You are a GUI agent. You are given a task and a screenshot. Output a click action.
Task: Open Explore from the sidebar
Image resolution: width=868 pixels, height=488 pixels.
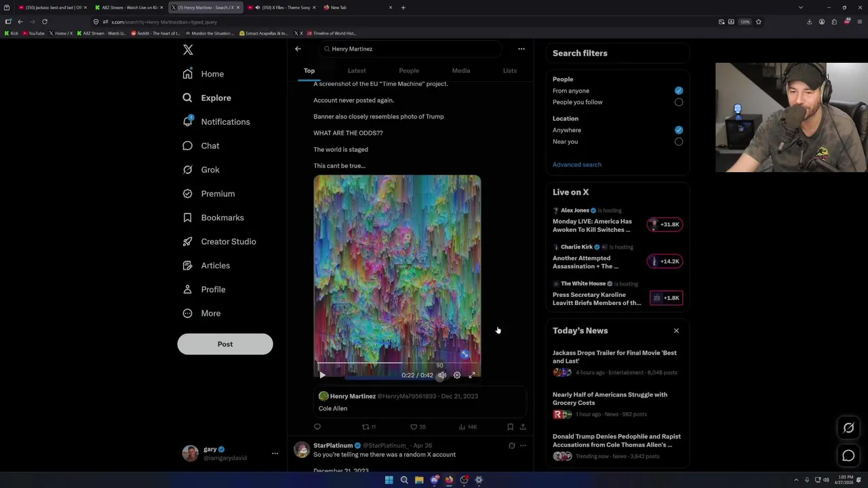point(207,98)
